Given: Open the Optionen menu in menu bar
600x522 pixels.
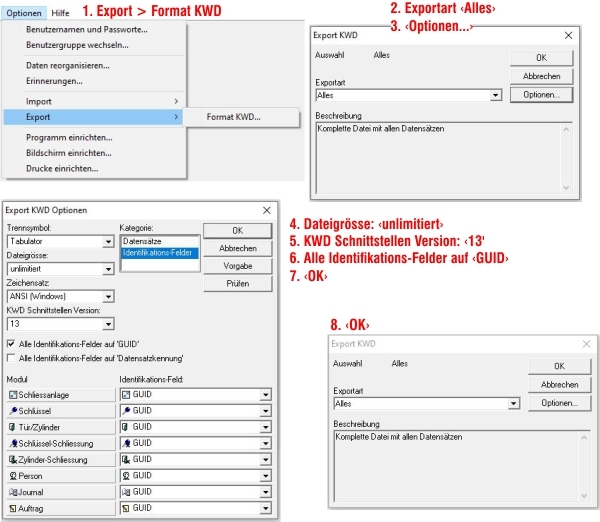Looking at the screenshot, I should (x=22, y=13).
